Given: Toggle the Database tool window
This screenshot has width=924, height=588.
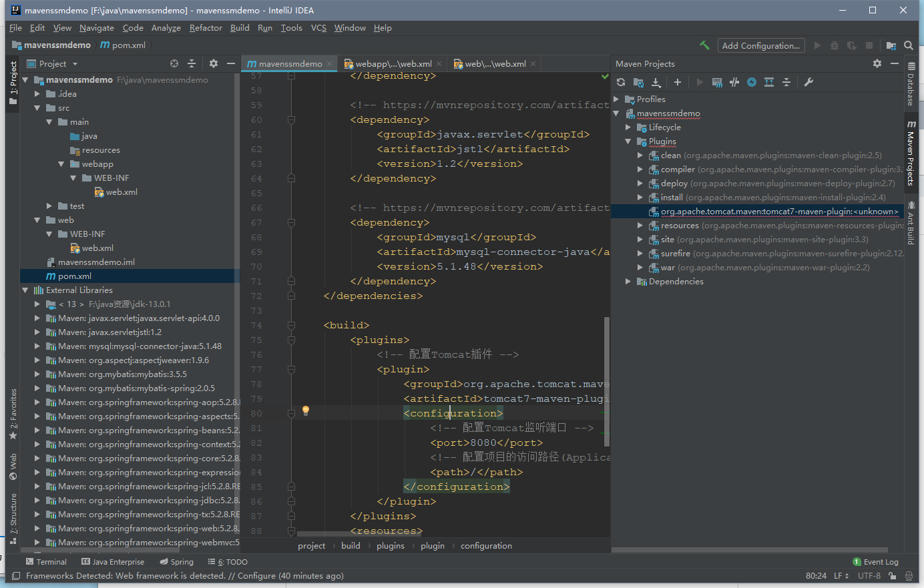Looking at the screenshot, I should pyautogui.click(x=911, y=85).
